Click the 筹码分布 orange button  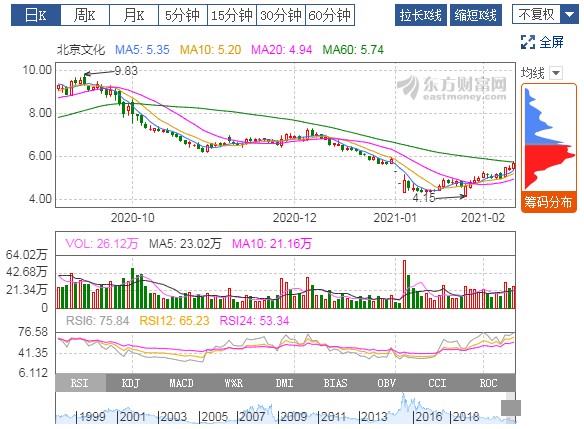coord(548,202)
